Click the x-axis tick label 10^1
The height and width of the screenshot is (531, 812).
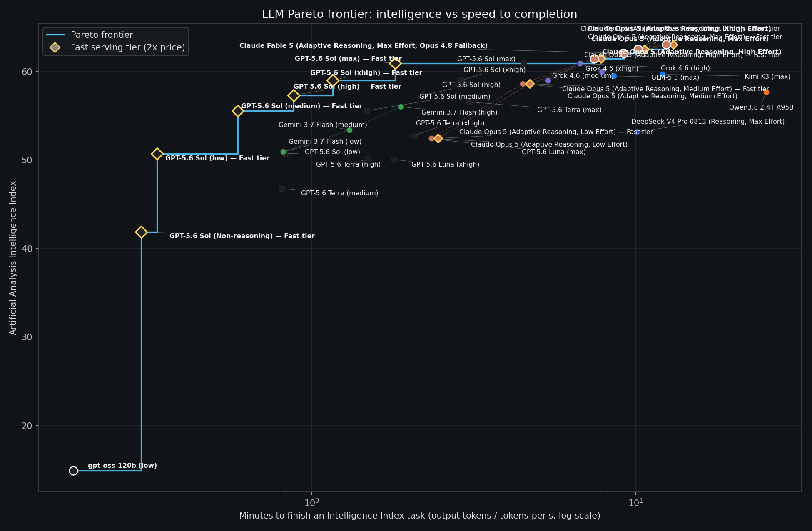pyautogui.click(x=635, y=502)
